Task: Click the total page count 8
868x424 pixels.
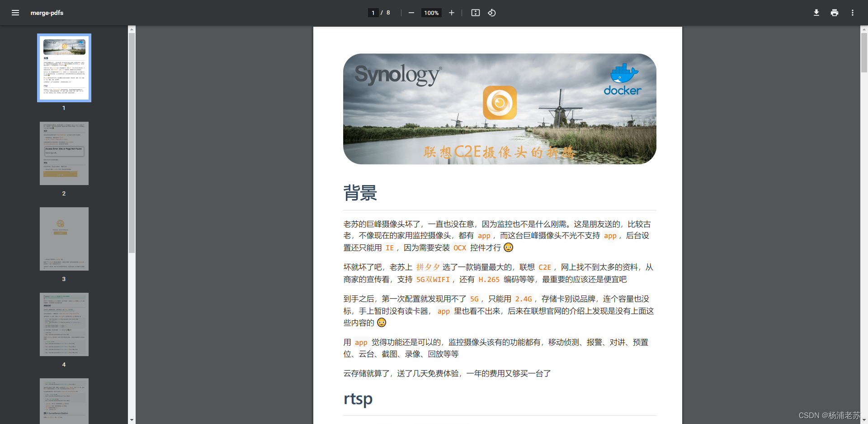Action: [388, 13]
